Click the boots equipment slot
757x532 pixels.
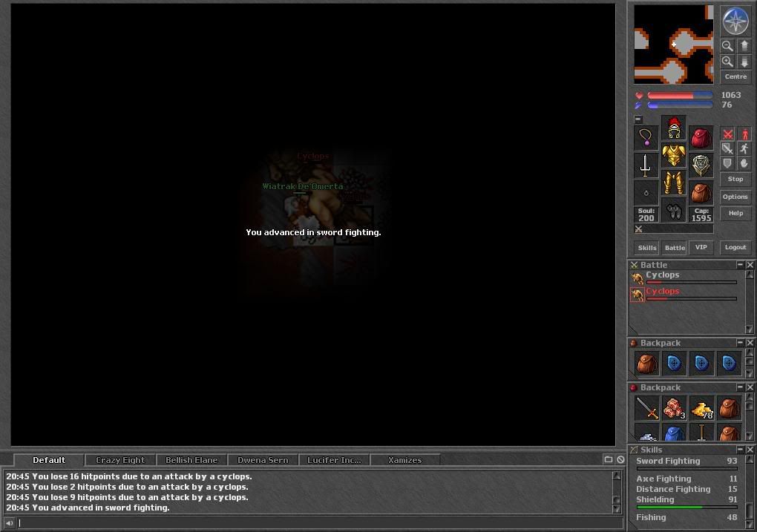click(x=673, y=211)
